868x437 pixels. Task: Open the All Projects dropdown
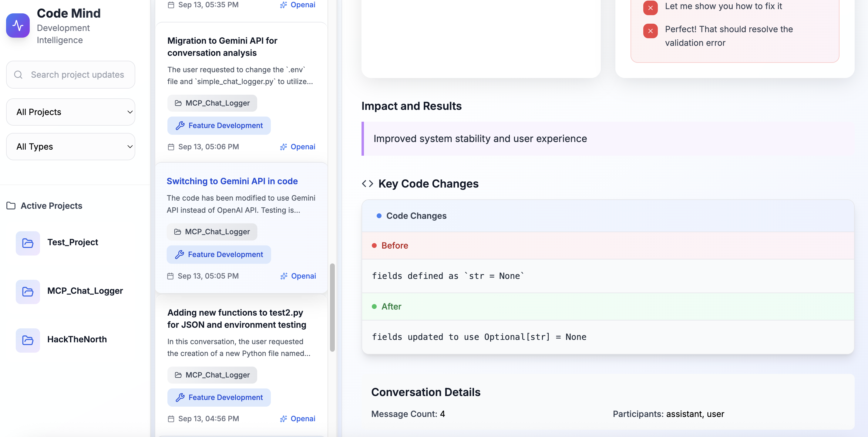[71, 112]
